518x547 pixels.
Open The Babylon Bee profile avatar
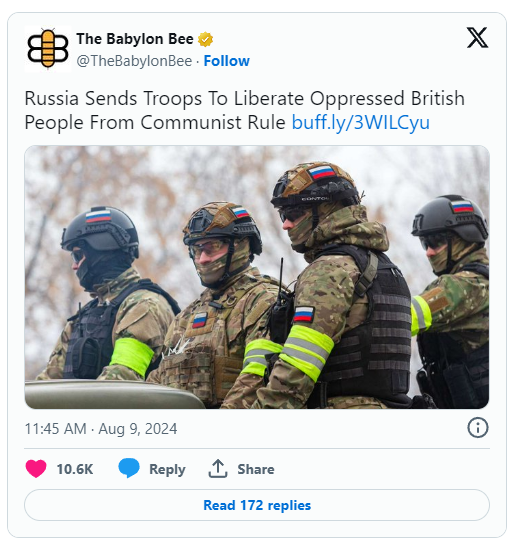48,49
